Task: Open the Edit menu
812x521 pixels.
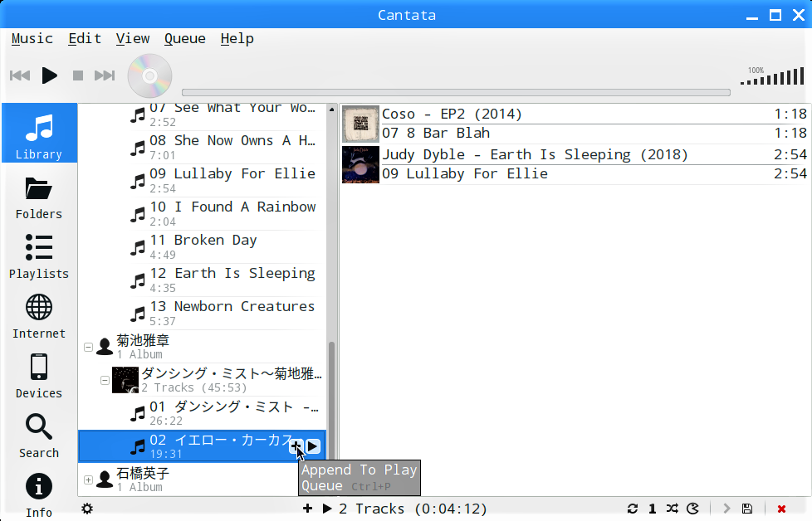Action: (x=85, y=39)
